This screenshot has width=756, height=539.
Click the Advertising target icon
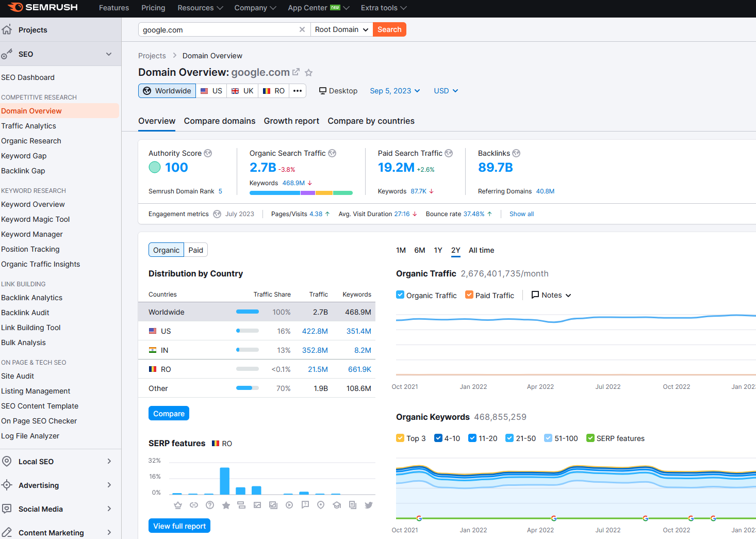[x=7, y=485]
